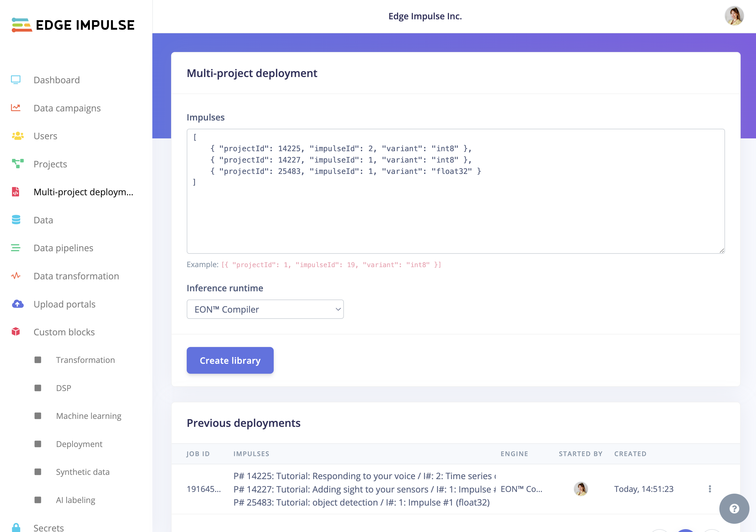Viewport: 756px width, 532px height.
Task: Open the Dashboard menu item
Action: click(57, 80)
